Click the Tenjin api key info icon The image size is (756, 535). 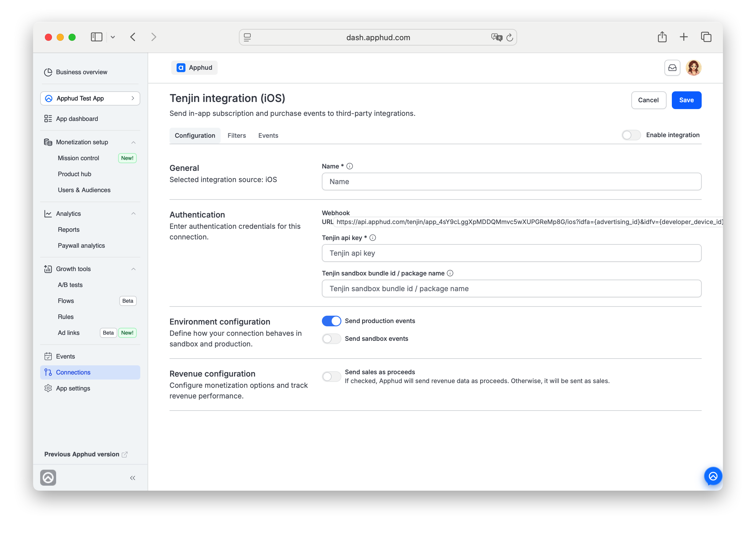coord(373,238)
